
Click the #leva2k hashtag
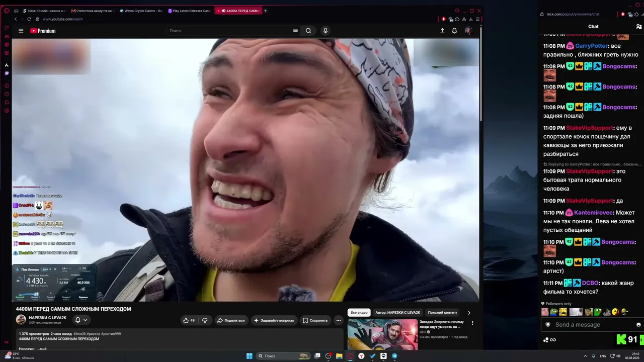(x=79, y=334)
